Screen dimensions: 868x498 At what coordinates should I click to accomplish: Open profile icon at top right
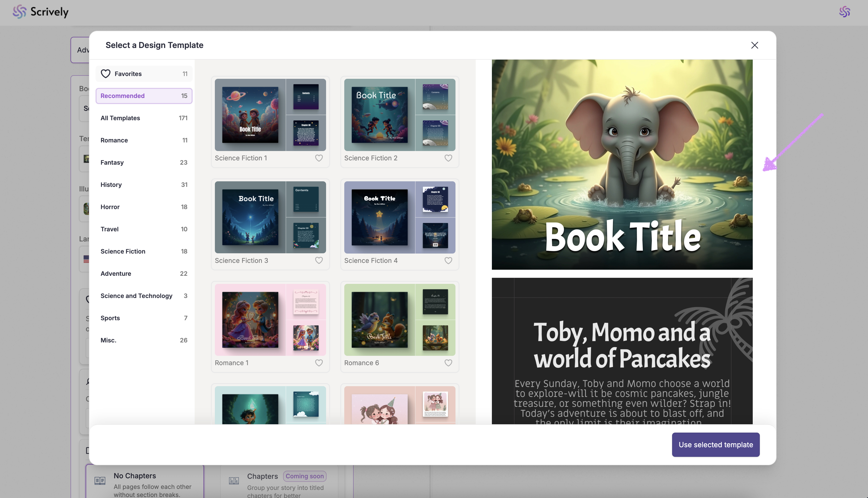tap(844, 12)
